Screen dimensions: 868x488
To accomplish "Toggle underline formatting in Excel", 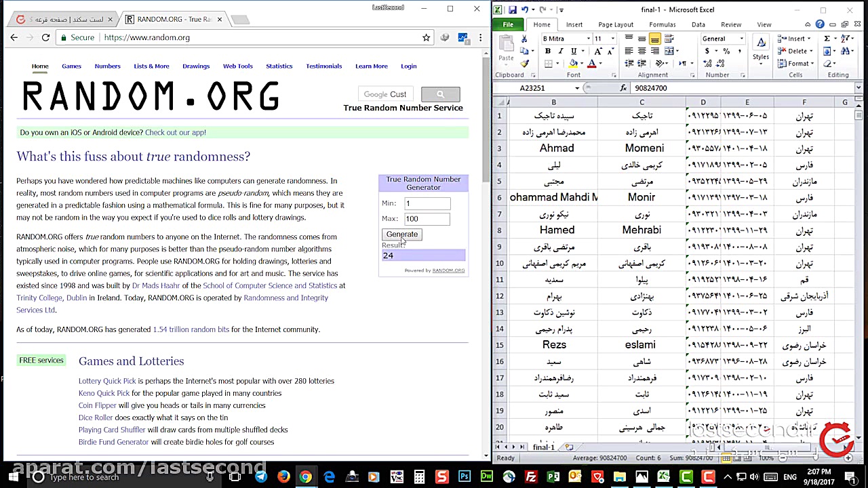I will (573, 52).
